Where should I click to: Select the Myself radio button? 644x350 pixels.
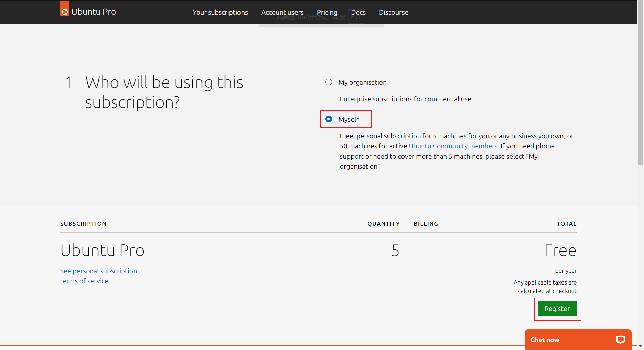pyautogui.click(x=329, y=119)
